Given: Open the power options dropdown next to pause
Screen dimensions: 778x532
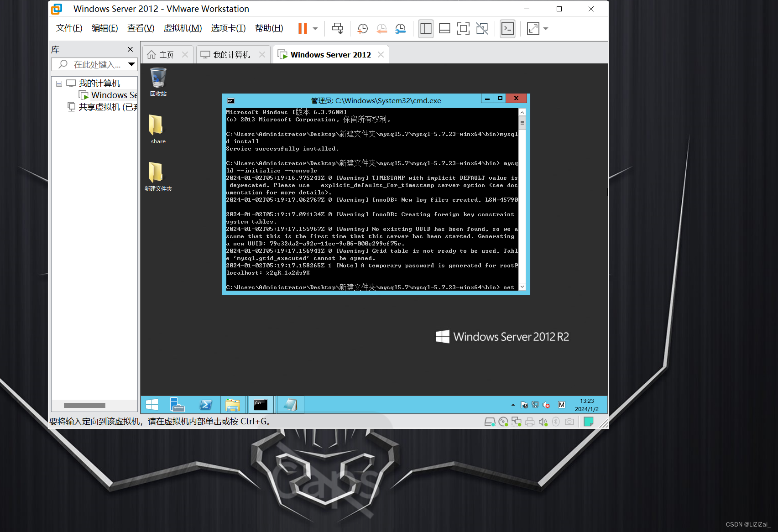Looking at the screenshot, I should point(315,28).
